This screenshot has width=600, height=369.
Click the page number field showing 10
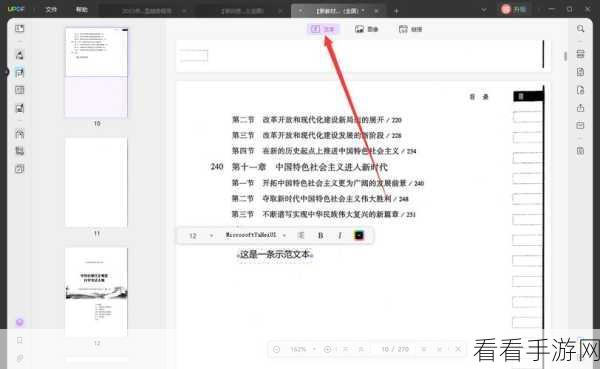(385, 349)
